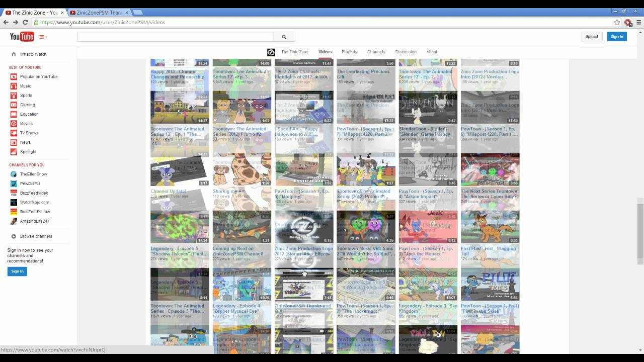Click the address bar URL
The image size is (644, 362).
pyautogui.click(x=102, y=22)
